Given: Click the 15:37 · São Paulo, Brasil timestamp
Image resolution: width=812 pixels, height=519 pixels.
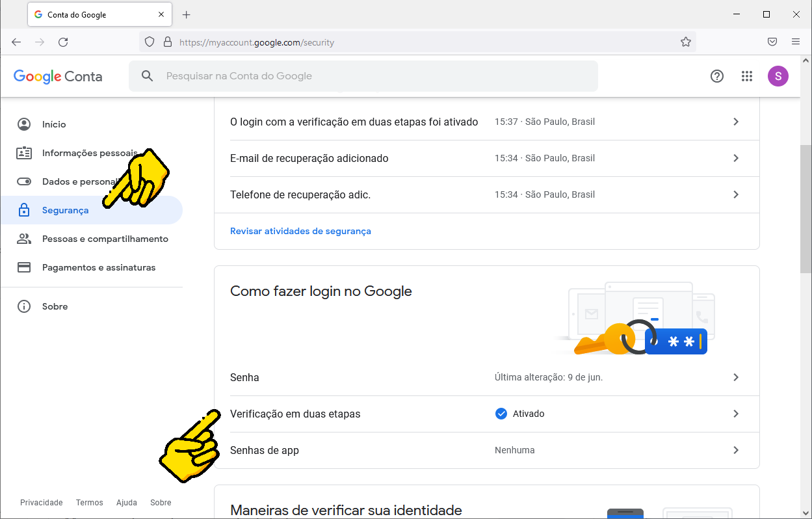Looking at the screenshot, I should tap(545, 122).
